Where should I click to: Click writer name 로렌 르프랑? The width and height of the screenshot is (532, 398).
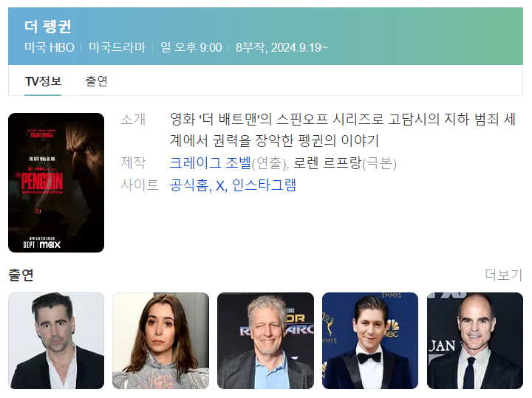327,163
